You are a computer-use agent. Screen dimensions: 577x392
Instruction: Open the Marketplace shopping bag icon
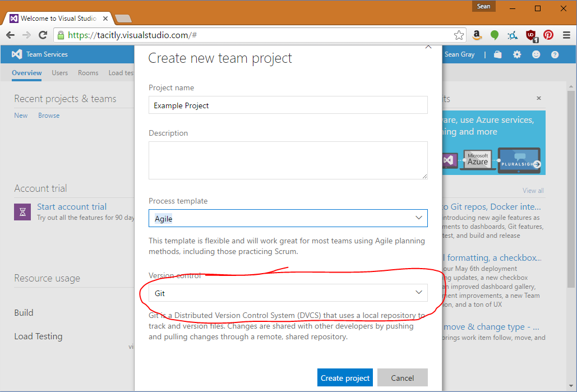(498, 54)
